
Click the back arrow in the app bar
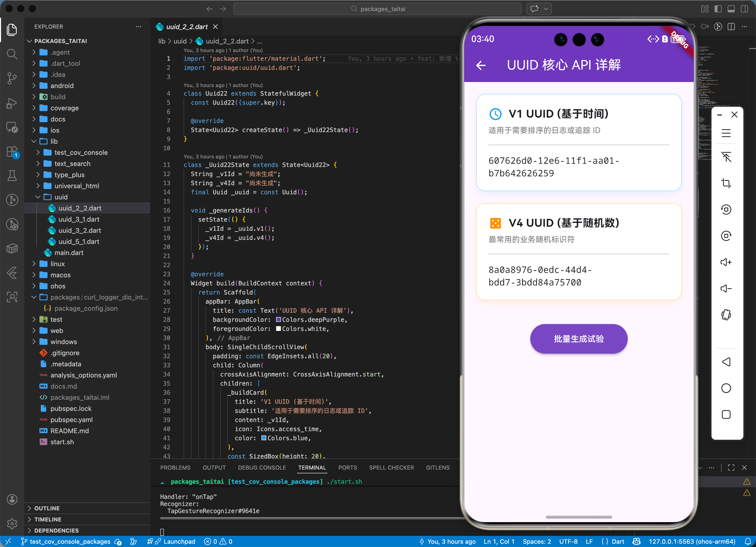pos(481,65)
